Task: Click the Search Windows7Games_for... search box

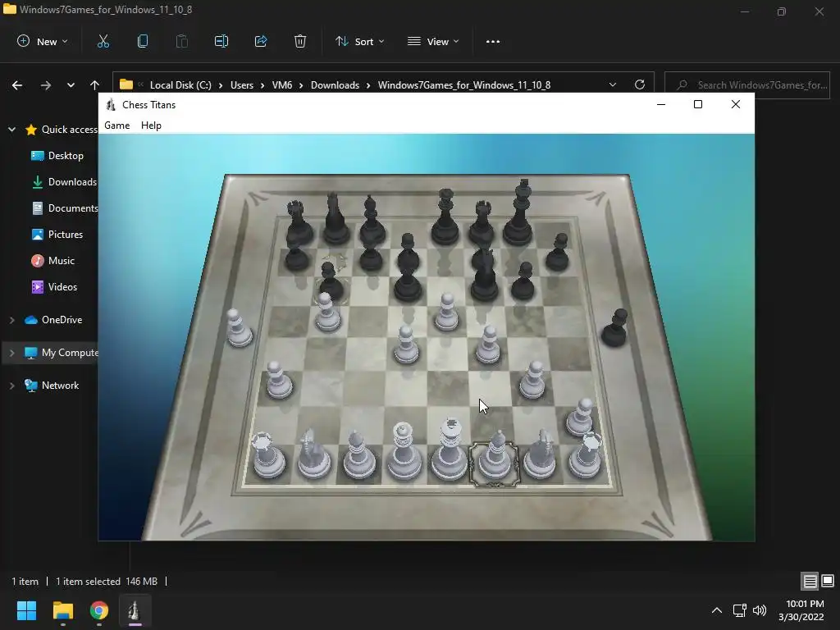Action: [746, 84]
